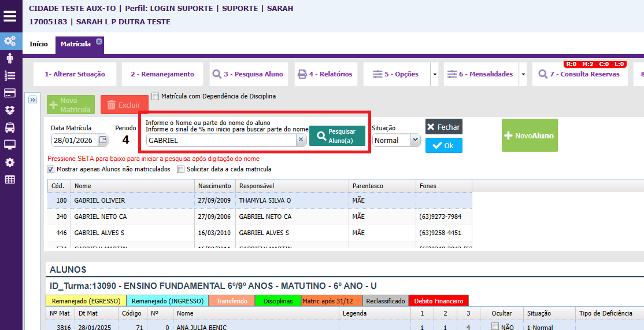Click the Debito Financeiro red legend swatch
The width and height of the screenshot is (644, 330).
[x=438, y=301]
